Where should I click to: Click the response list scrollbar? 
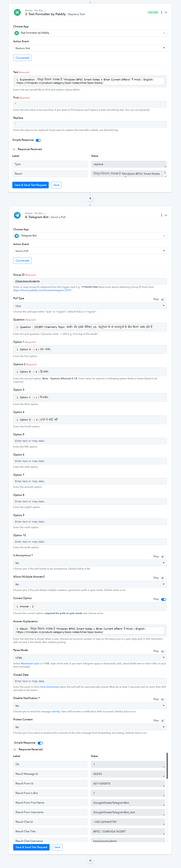pos(167,766)
